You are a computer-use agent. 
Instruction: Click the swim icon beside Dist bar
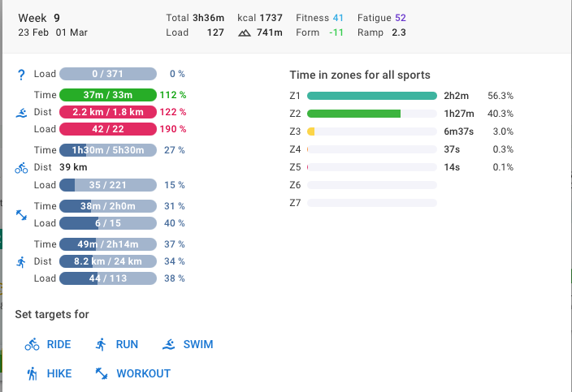coord(22,112)
